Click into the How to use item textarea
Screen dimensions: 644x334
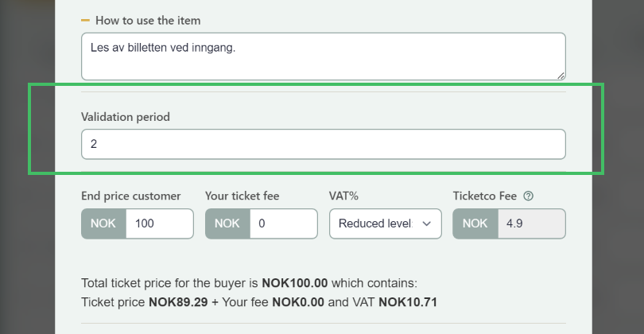click(x=324, y=56)
